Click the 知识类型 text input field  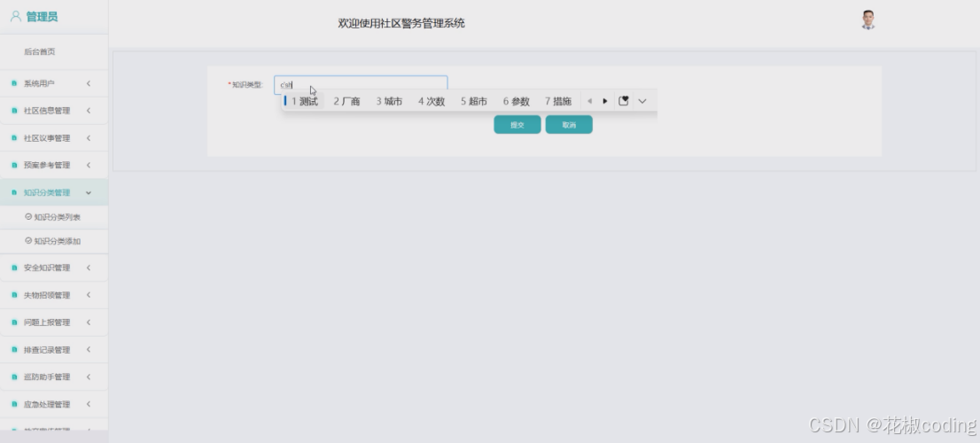coord(361,84)
